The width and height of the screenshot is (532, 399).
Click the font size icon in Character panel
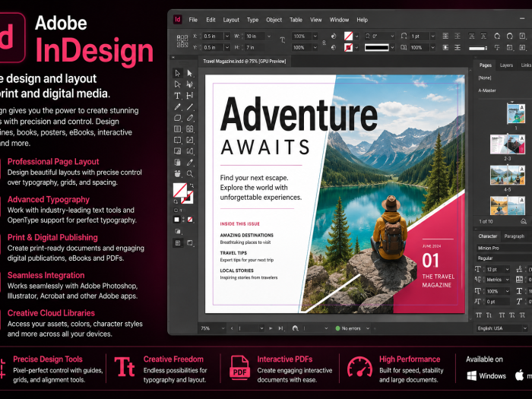[478, 269]
